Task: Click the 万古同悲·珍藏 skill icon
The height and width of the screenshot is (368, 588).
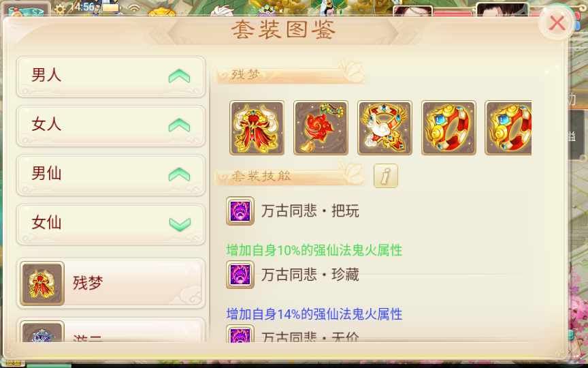Action: (240, 275)
